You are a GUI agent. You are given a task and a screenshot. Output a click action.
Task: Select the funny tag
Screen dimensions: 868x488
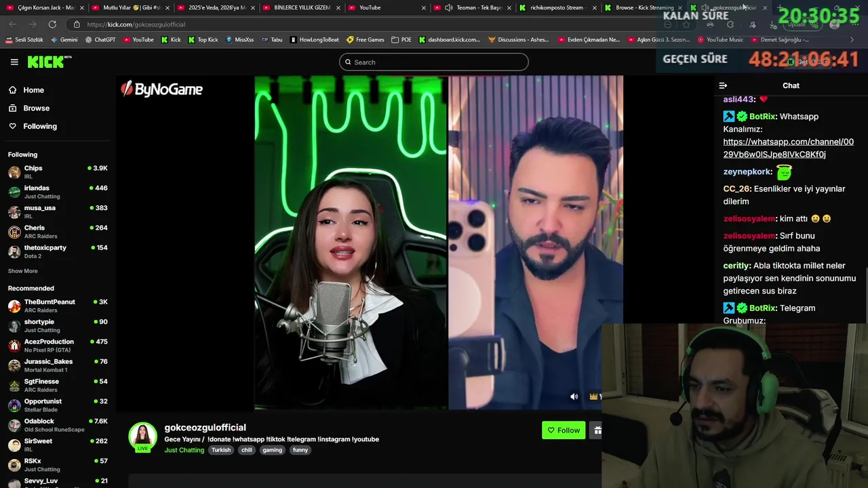tap(300, 450)
